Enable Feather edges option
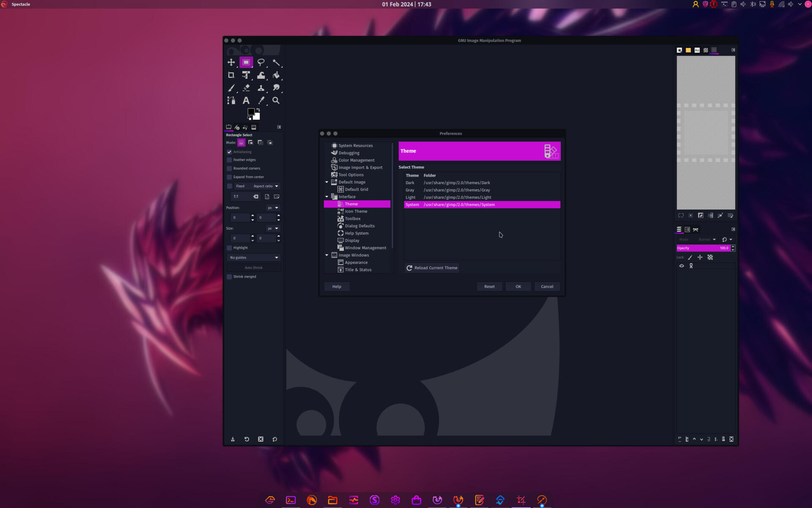 point(230,160)
